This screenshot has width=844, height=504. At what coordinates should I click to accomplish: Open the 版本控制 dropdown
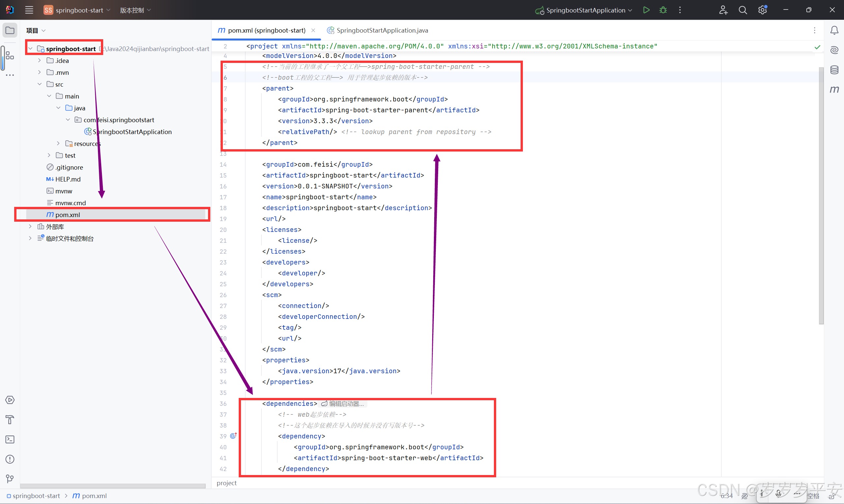(x=135, y=10)
